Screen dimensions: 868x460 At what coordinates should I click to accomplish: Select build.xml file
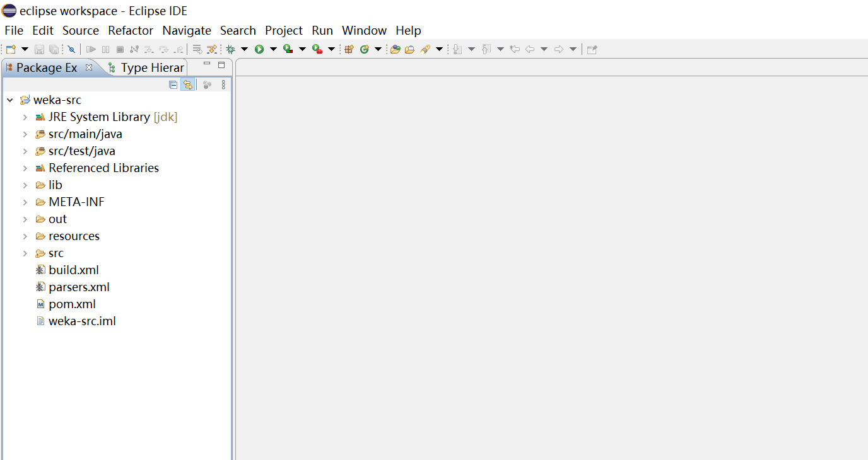[67, 270]
